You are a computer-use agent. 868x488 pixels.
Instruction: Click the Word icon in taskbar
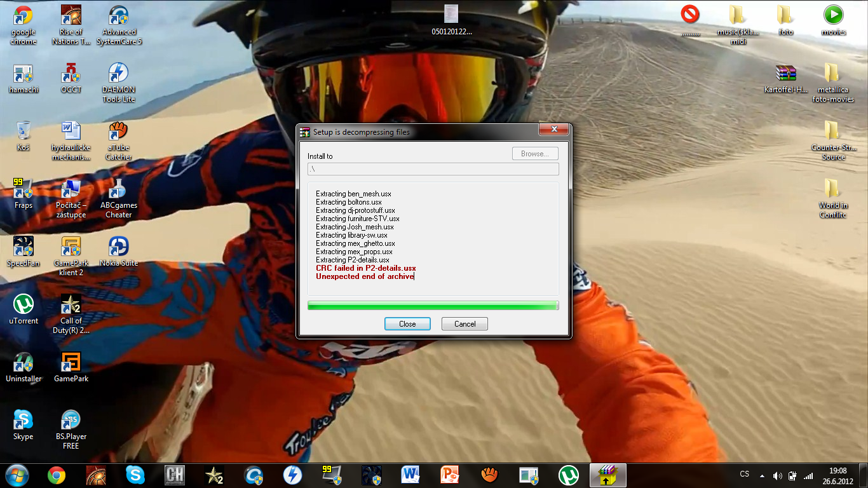click(x=410, y=475)
